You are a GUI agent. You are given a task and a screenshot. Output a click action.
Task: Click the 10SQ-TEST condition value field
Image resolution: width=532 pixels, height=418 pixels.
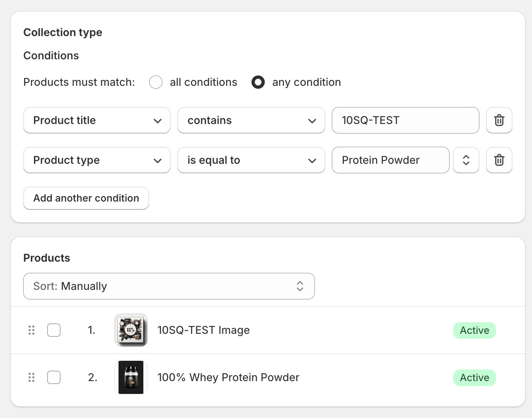point(405,120)
